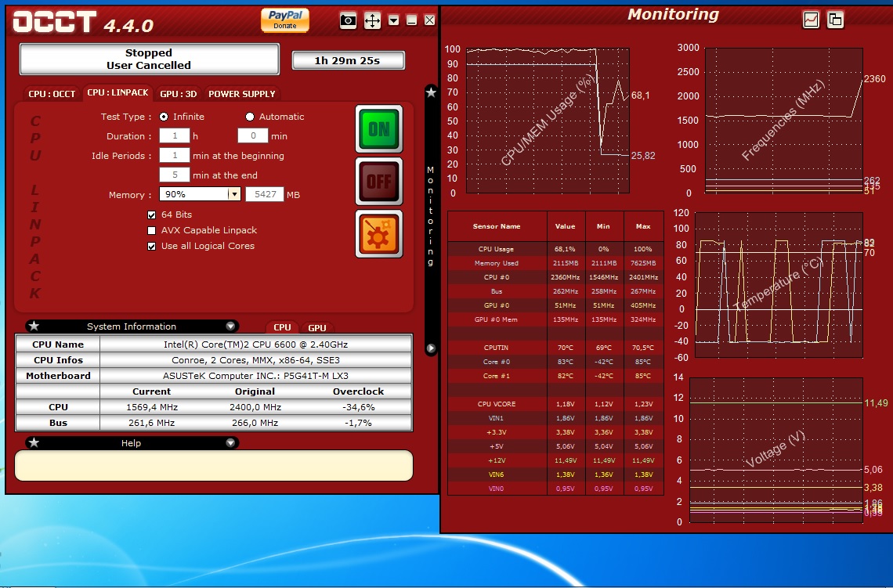
Task: Collapse the Help section
Action: (x=230, y=443)
